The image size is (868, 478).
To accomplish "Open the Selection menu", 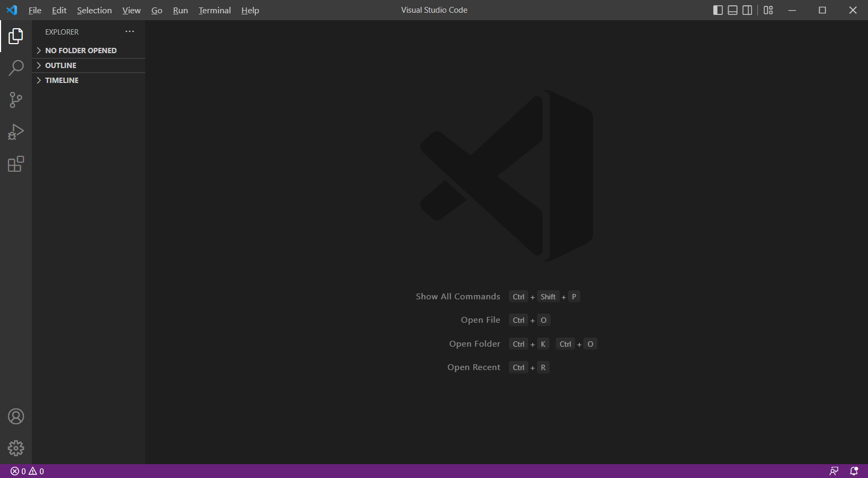I will pyautogui.click(x=94, y=10).
